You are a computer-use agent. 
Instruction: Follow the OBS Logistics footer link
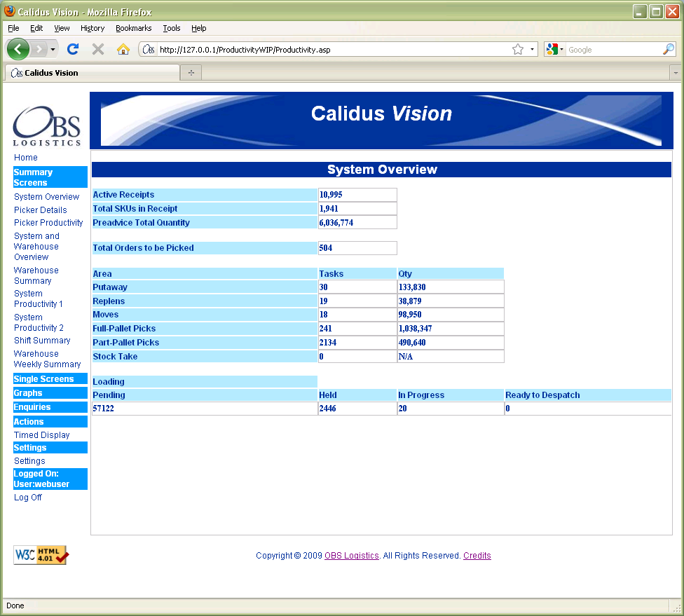352,555
